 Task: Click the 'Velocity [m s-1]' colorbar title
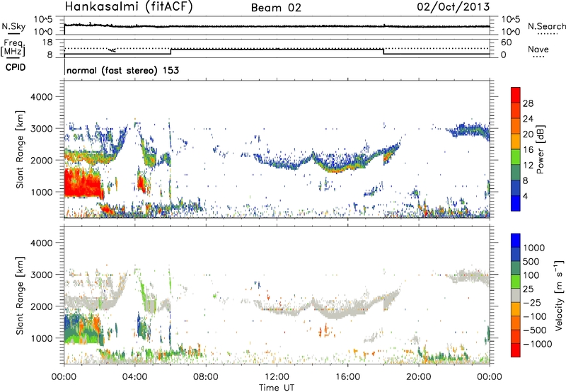click(x=559, y=294)
